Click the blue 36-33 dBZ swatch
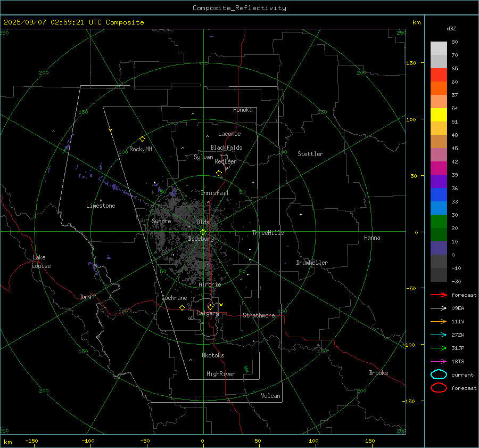The image size is (479, 448). [439, 195]
